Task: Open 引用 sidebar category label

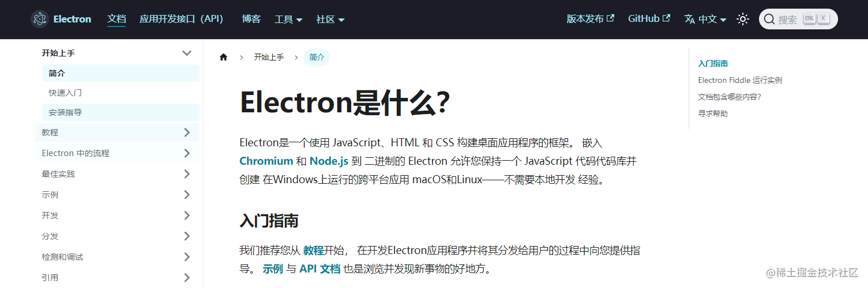Action: [50, 278]
